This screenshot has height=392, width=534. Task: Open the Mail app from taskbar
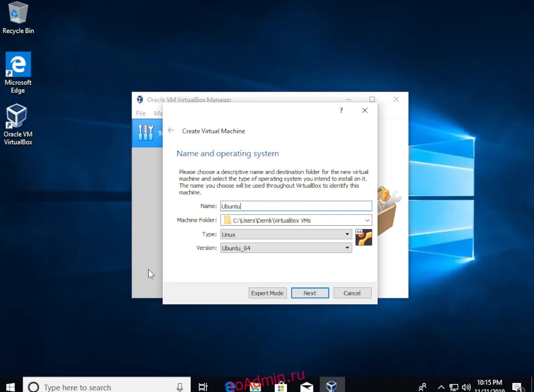coord(307,387)
